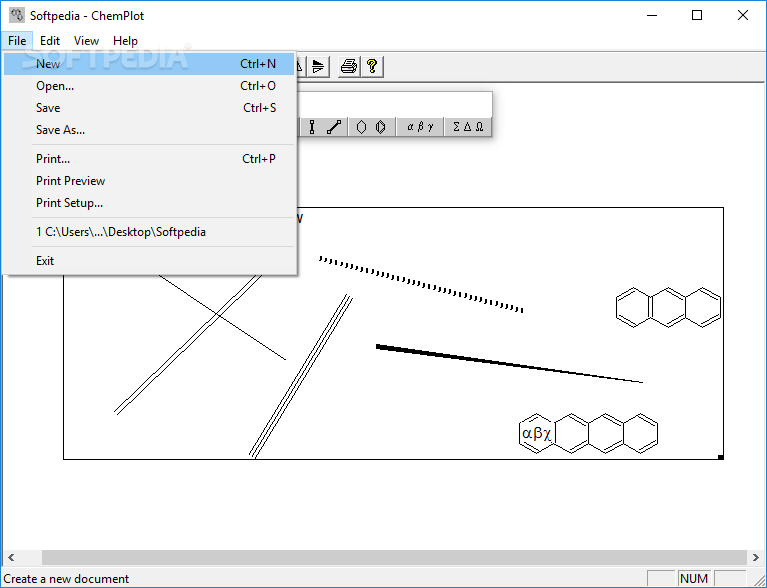
Task: Choose Open... from the File menu
Action: pos(149,86)
